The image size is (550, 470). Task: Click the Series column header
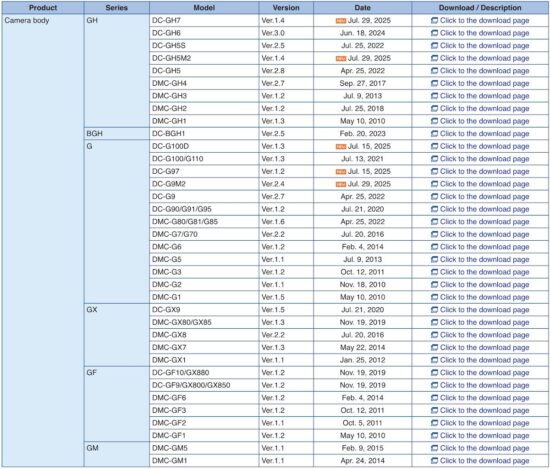[x=116, y=8]
